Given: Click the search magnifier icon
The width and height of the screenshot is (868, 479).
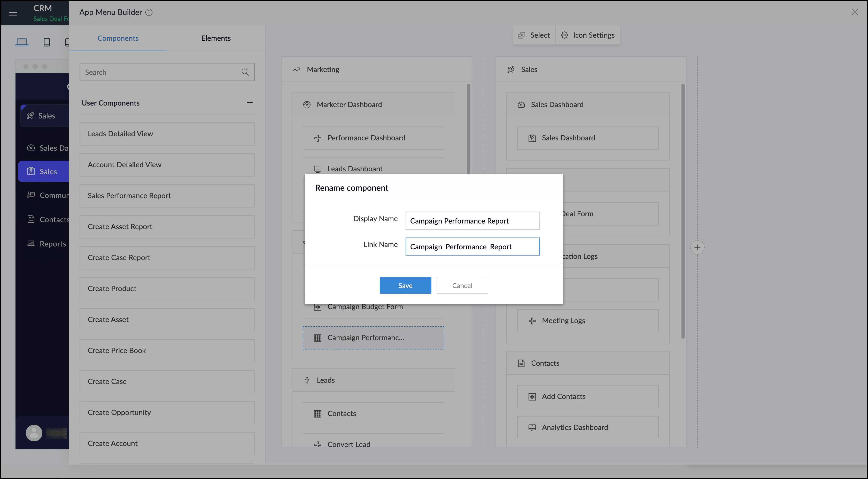Looking at the screenshot, I should pos(245,72).
